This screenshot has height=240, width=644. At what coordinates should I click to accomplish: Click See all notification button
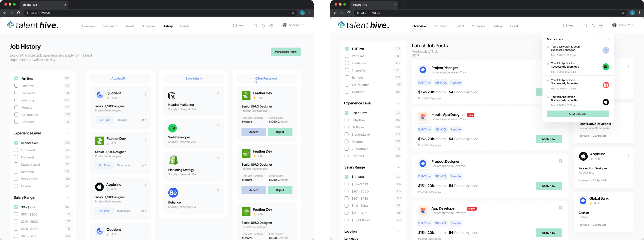(578, 114)
